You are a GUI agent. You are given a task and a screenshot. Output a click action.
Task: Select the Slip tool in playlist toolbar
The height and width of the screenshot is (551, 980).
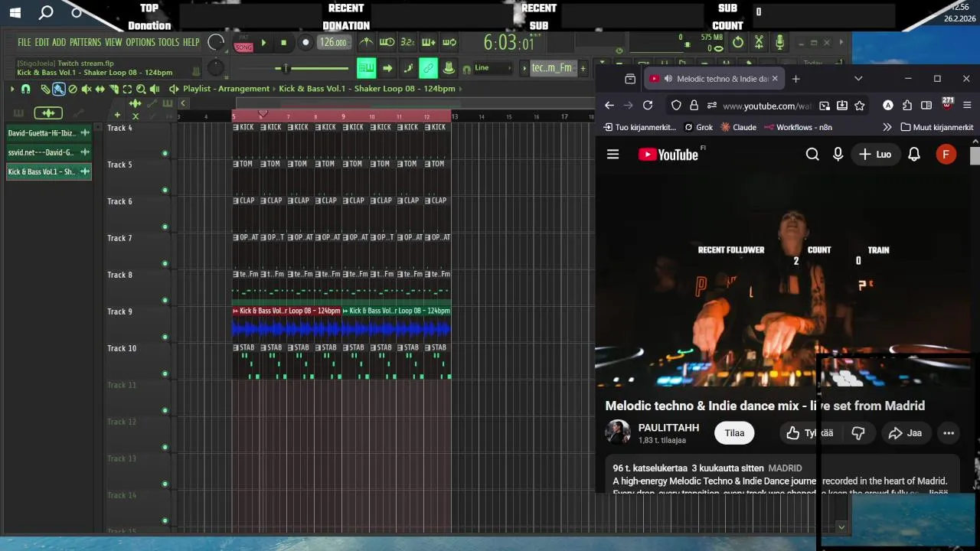click(x=100, y=89)
